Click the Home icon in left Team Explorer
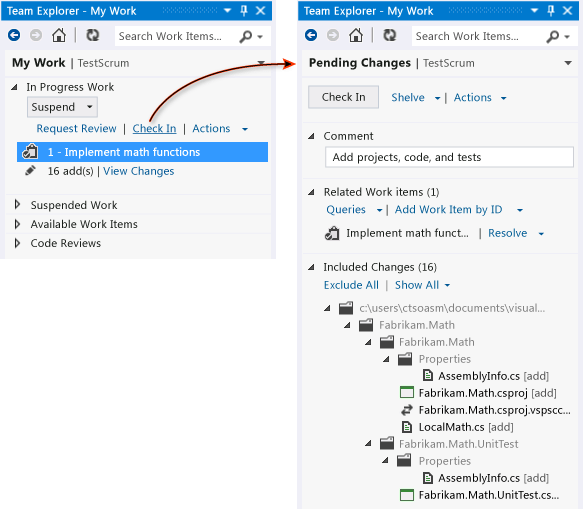The height and width of the screenshot is (509, 583). pyautogui.click(x=59, y=36)
